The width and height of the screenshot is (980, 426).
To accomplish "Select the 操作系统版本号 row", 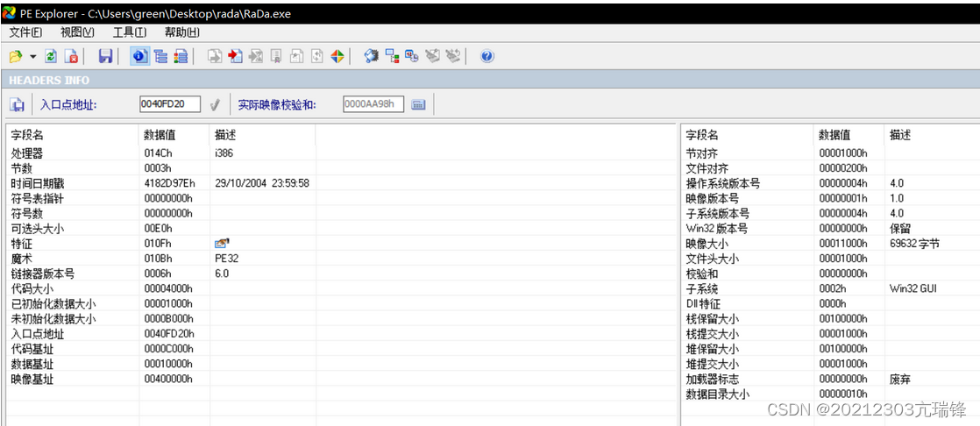I will coord(830,183).
